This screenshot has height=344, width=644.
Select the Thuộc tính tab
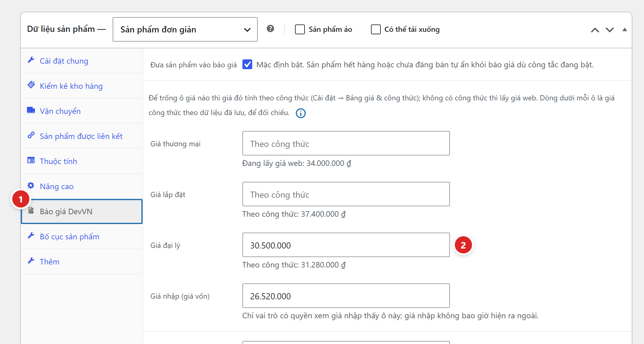82,161
